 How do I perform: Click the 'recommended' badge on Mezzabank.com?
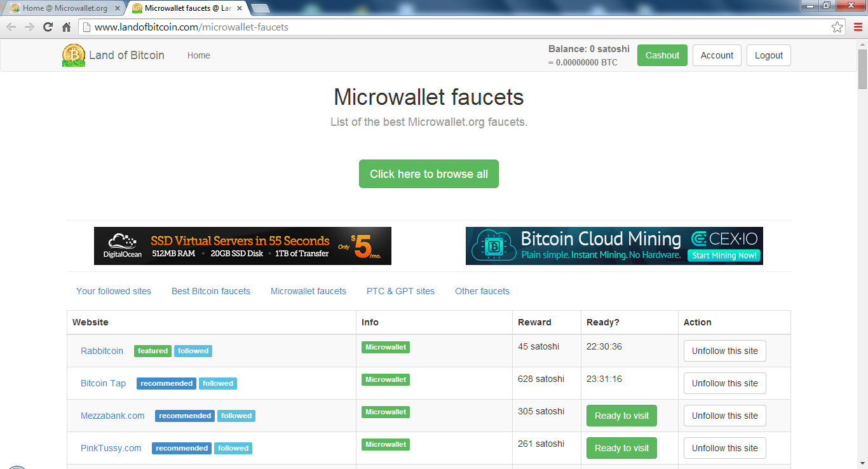(185, 416)
